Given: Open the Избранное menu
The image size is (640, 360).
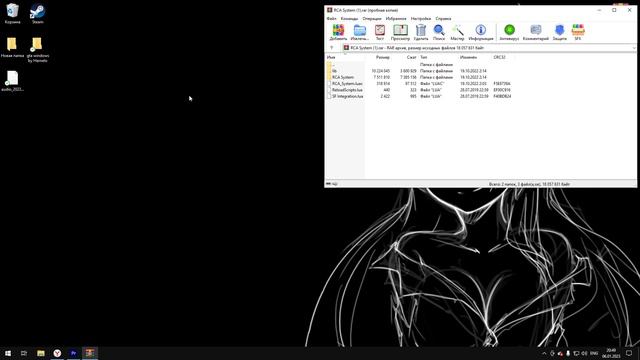Looking at the screenshot, I should 396,19.
